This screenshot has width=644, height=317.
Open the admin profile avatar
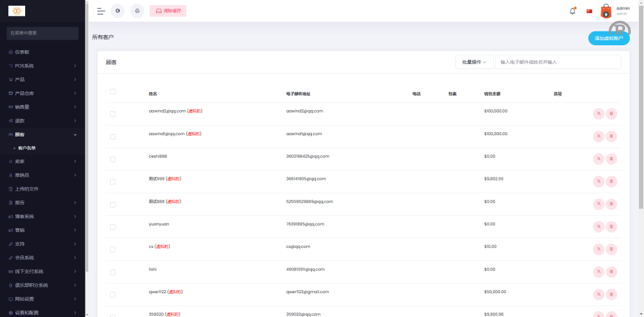click(x=606, y=11)
